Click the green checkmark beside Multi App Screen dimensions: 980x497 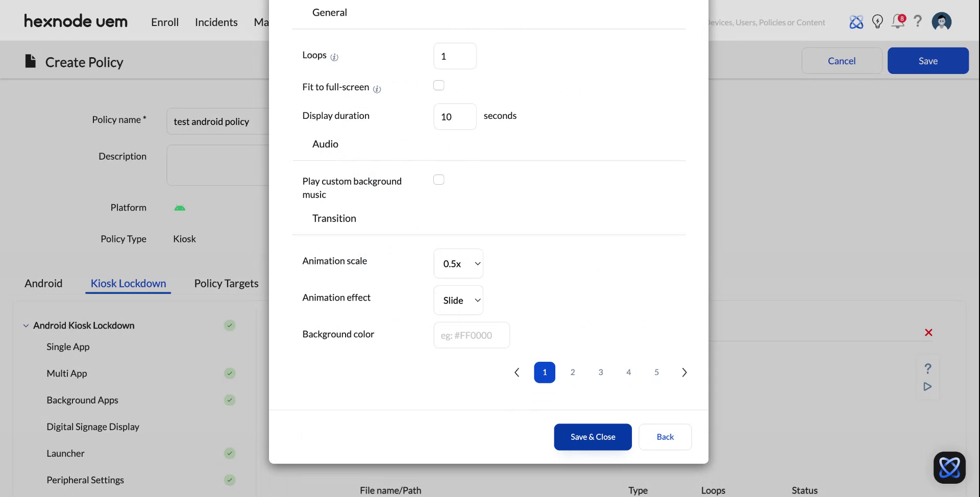point(230,373)
